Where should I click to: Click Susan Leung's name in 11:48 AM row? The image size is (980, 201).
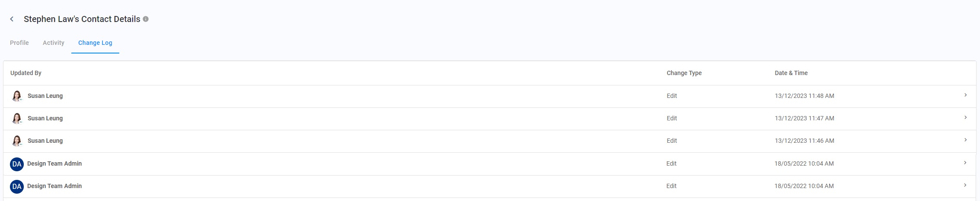pos(45,96)
